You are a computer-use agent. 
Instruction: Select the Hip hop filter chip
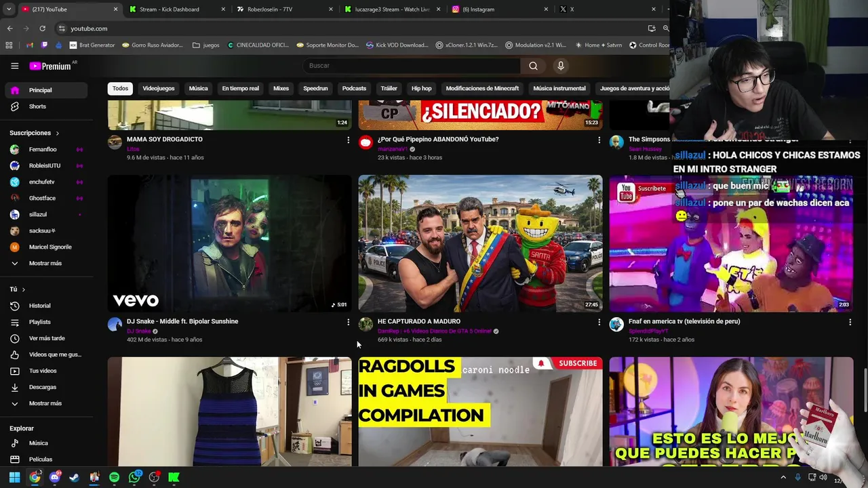coord(421,89)
